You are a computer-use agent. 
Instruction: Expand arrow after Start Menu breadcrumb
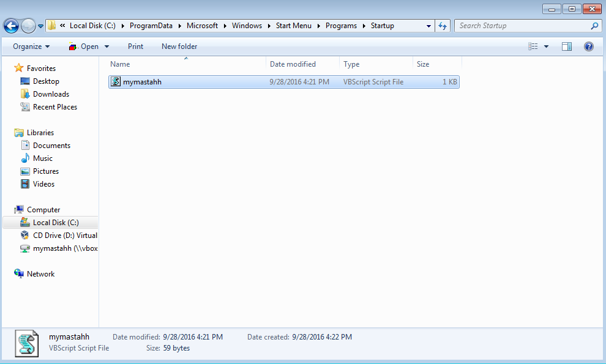click(x=319, y=26)
